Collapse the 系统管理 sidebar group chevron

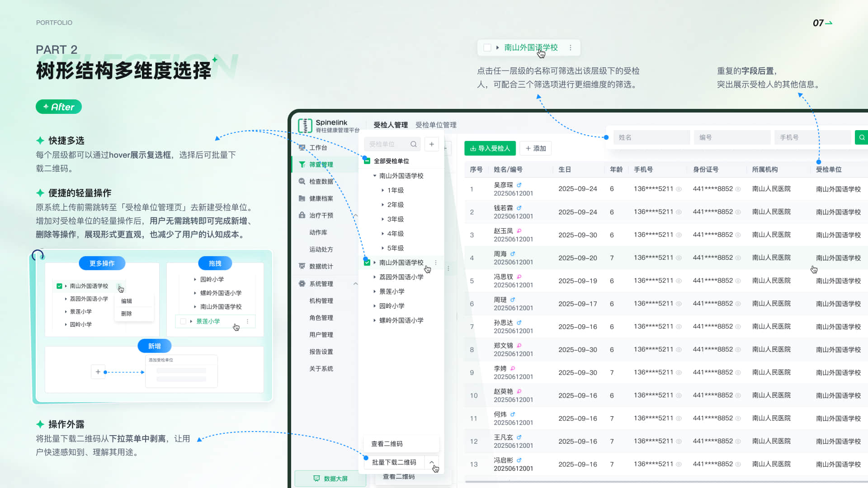[355, 284]
